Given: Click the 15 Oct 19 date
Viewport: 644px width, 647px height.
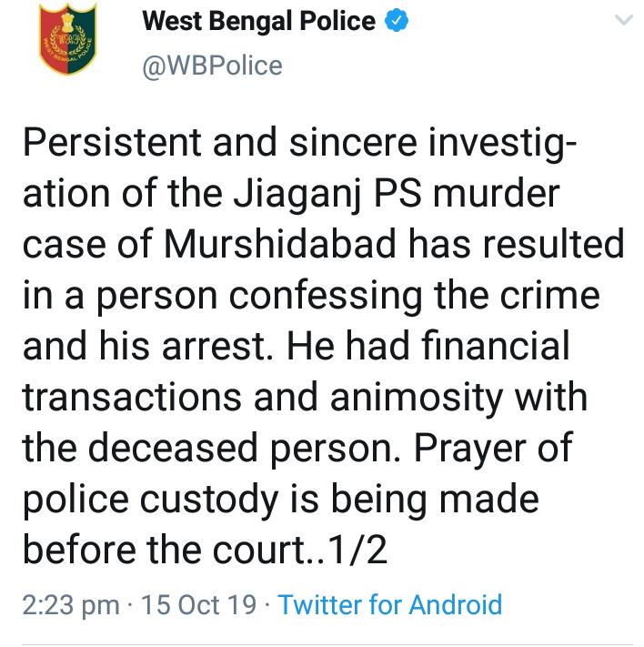Looking at the screenshot, I should pyautogui.click(x=199, y=604).
